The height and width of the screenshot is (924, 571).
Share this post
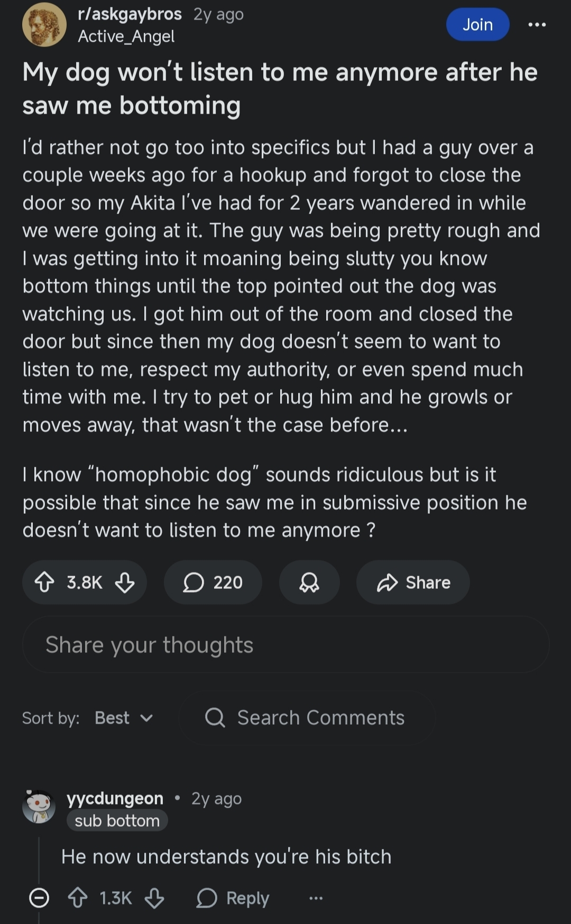coord(413,583)
